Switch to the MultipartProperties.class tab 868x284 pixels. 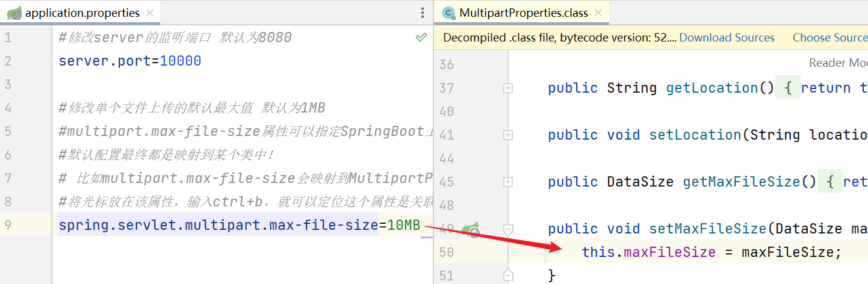[523, 13]
